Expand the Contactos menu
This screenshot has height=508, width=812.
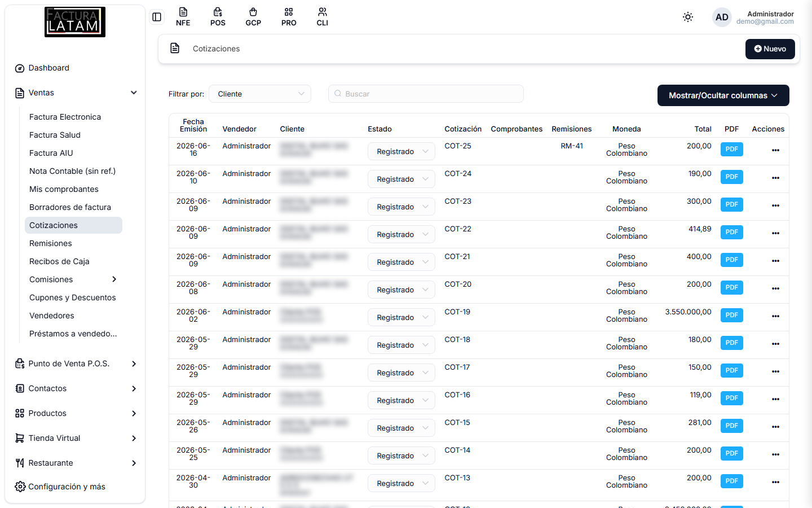(x=76, y=388)
